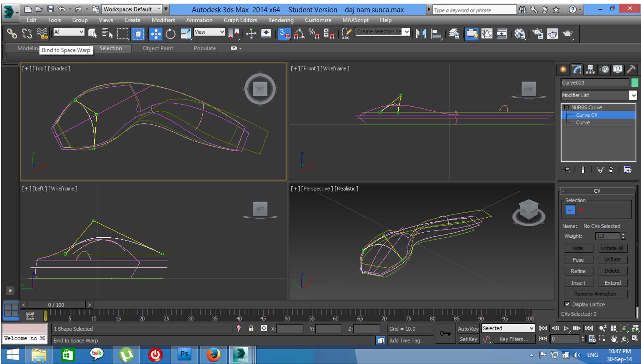This screenshot has width=641, height=364.
Task: Select the Select and Link tool
Action: pos(12,33)
